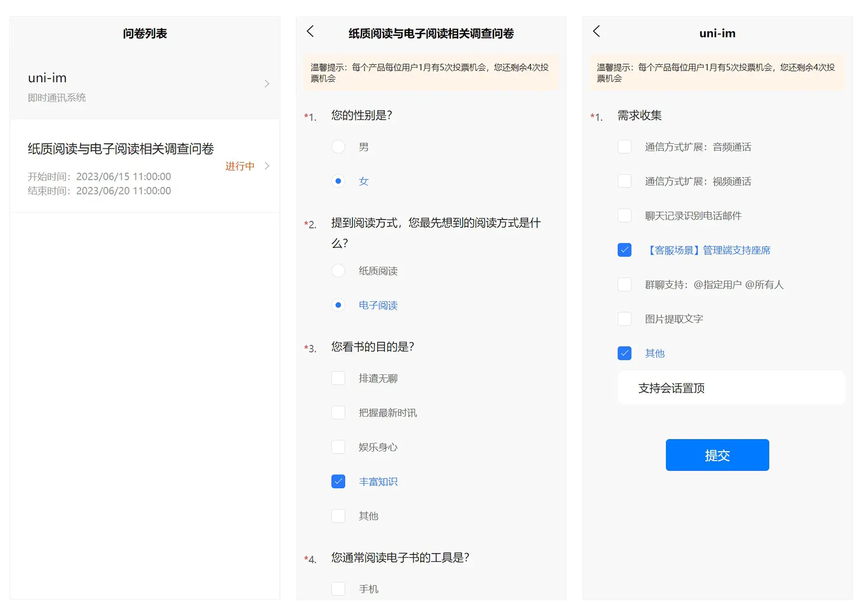868x616 pixels.
Task: Check the 排遣无聊 checkbox
Action: 338,378
